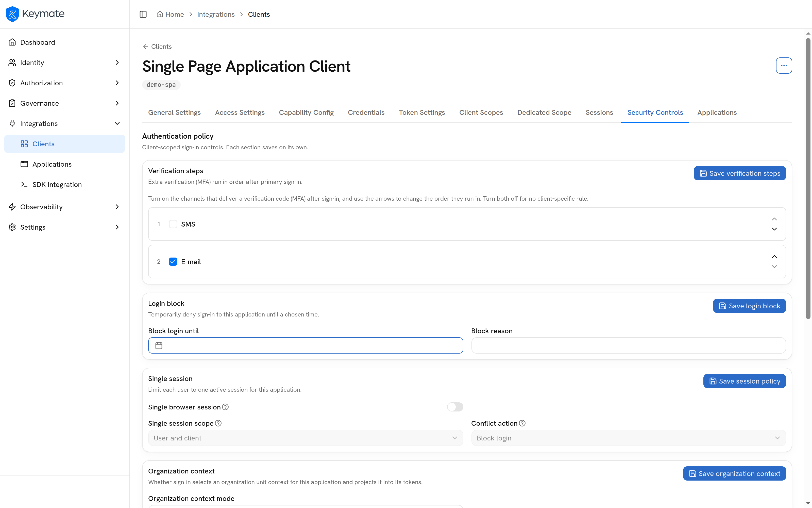The height and width of the screenshot is (508, 812).
Task: Expand the Authorization sidebar menu
Action: (x=64, y=83)
